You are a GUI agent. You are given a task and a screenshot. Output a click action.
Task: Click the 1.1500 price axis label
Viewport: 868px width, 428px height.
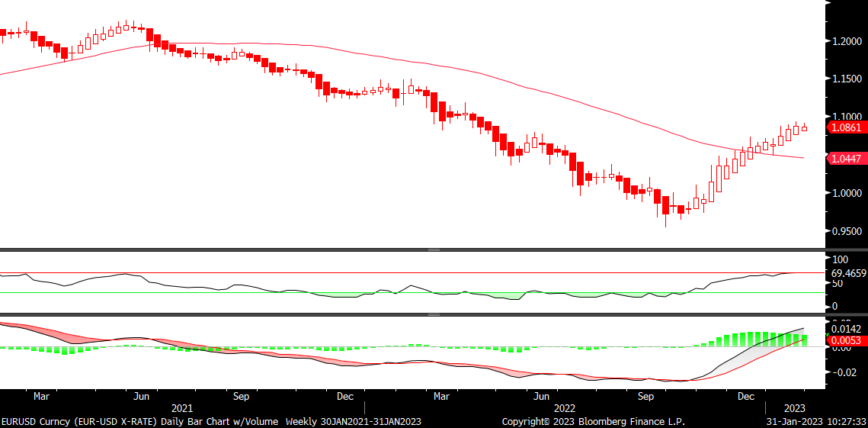pyautogui.click(x=847, y=79)
